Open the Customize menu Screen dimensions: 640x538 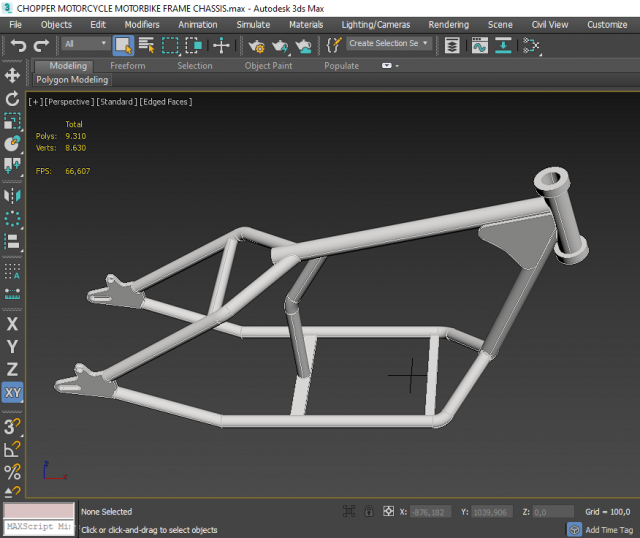coord(607,25)
